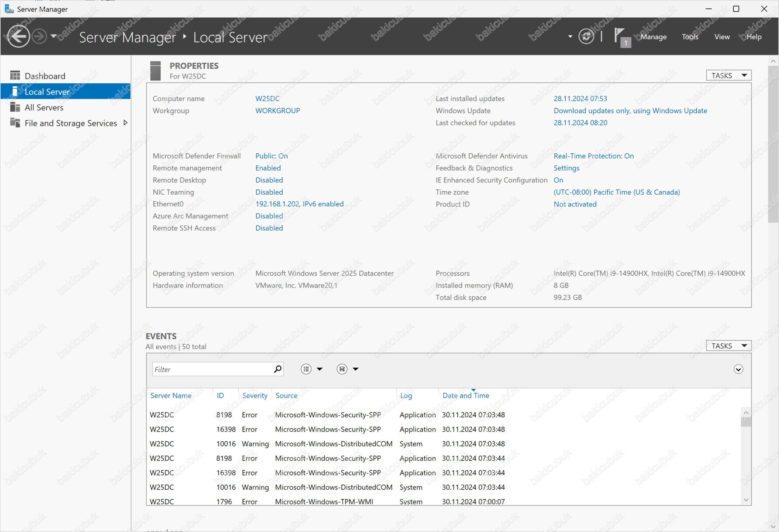Sort events by Date and Time column

pos(466,395)
